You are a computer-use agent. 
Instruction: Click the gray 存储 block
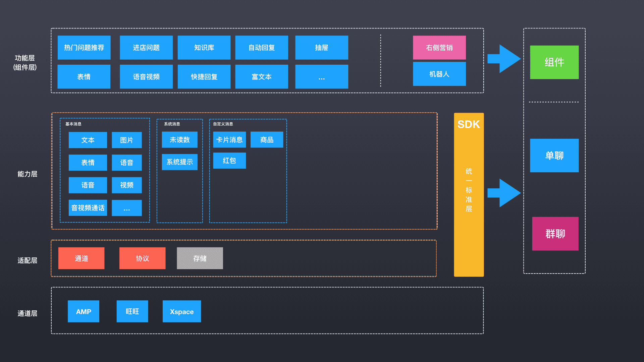[x=200, y=258]
